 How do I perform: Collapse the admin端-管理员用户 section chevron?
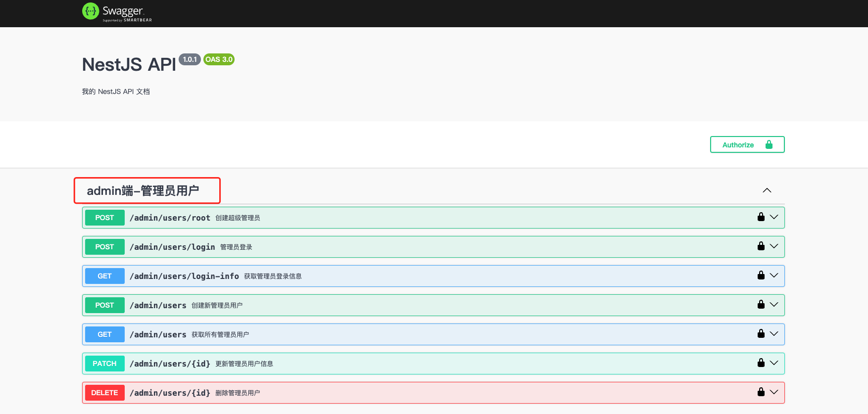click(x=767, y=190)
